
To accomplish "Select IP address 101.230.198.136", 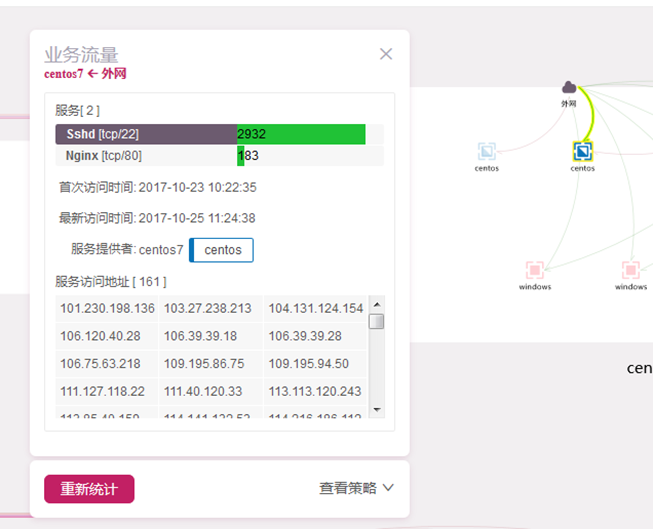I will 107,309.
